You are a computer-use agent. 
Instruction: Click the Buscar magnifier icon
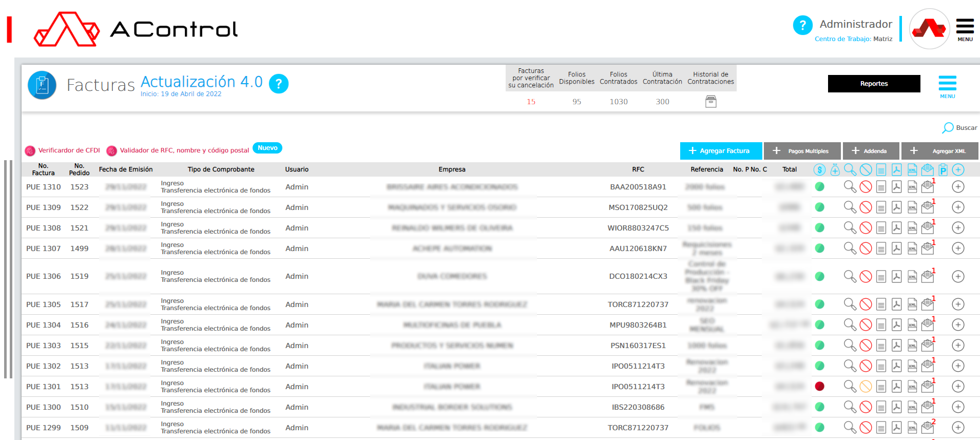[948, 128]
